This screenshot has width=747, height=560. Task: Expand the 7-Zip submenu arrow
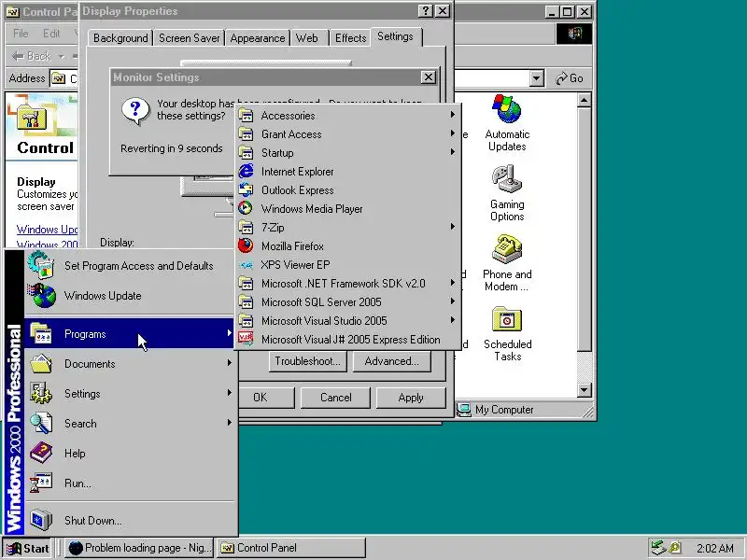453,227
